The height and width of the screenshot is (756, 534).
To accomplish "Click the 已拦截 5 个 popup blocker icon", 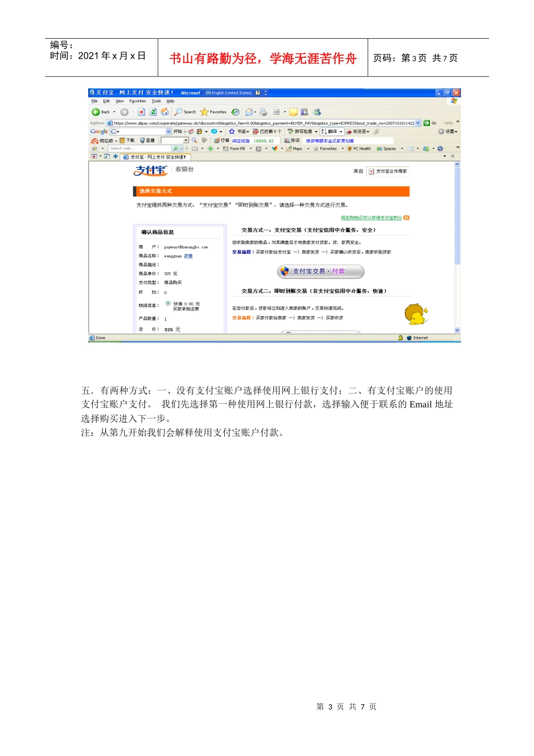I will (267, 132).
